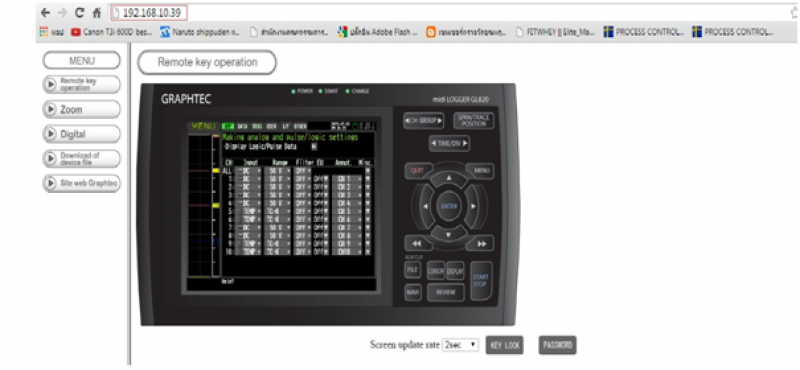Screen dimensions: 800x370
Task: Click the PASSWORD button
Action: tap(558, 345)
